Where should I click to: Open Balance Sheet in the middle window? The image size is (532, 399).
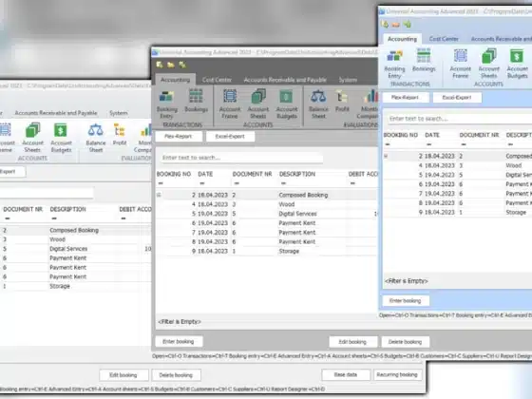(x=318, y=104)
